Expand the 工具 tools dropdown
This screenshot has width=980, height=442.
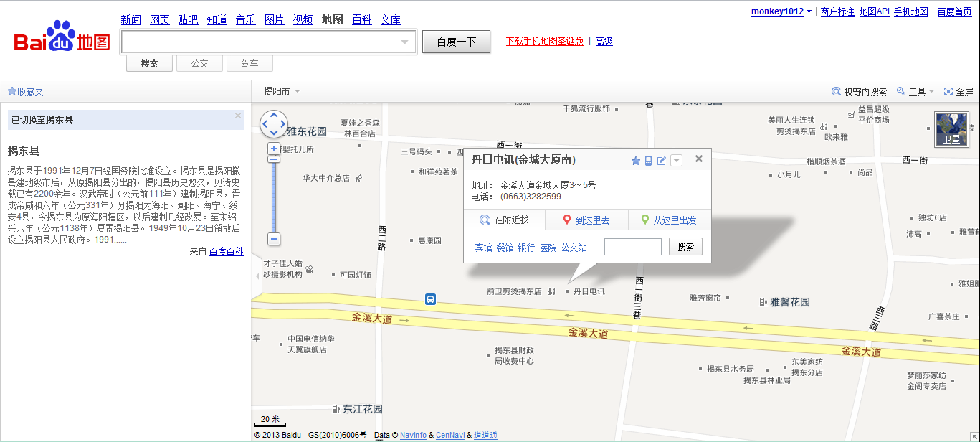click(x=918, y=92)
